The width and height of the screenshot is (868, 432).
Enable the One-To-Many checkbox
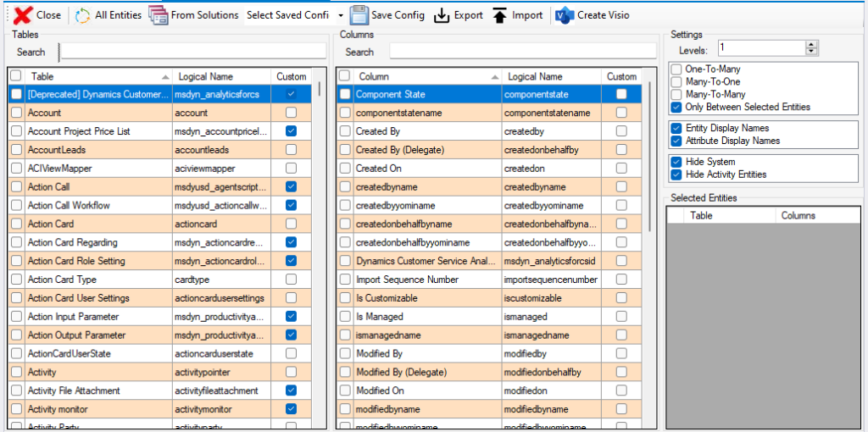click(676, 69)
